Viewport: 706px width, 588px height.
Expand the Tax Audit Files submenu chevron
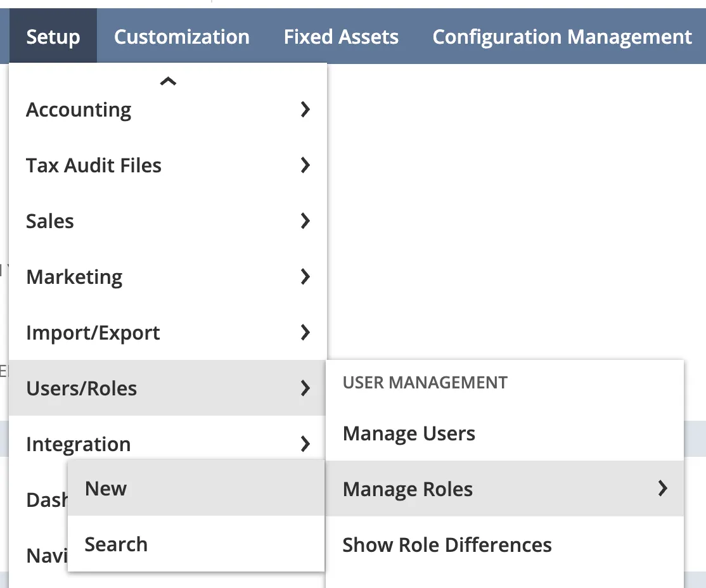(x=305, y=165)
